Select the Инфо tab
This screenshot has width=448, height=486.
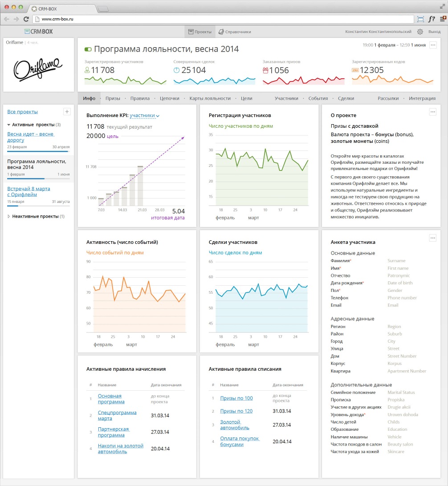(x=89, y=98)
